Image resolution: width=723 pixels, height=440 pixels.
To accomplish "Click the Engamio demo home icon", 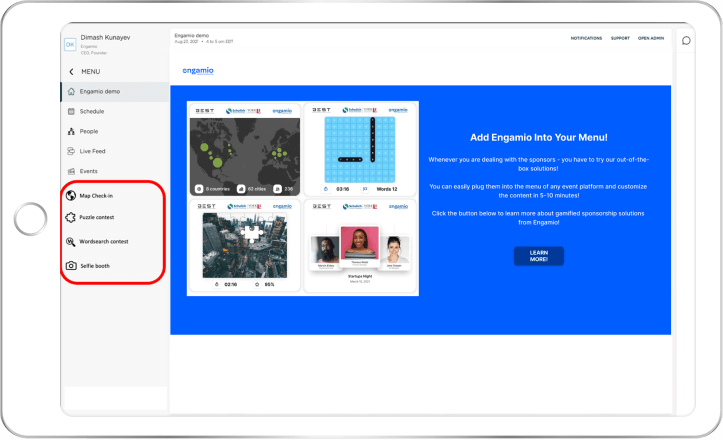I will point(71,92).
